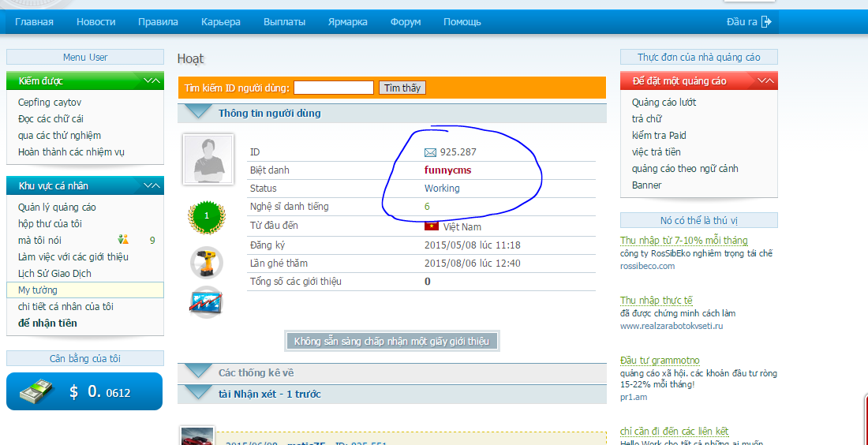Open qua các thử nghiệm link

59,136
